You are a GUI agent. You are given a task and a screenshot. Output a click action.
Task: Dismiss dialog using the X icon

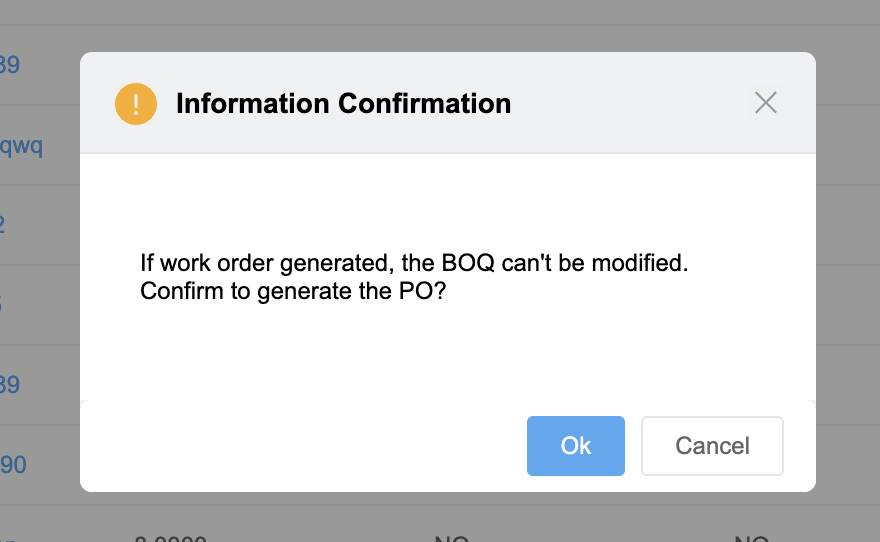766,103
